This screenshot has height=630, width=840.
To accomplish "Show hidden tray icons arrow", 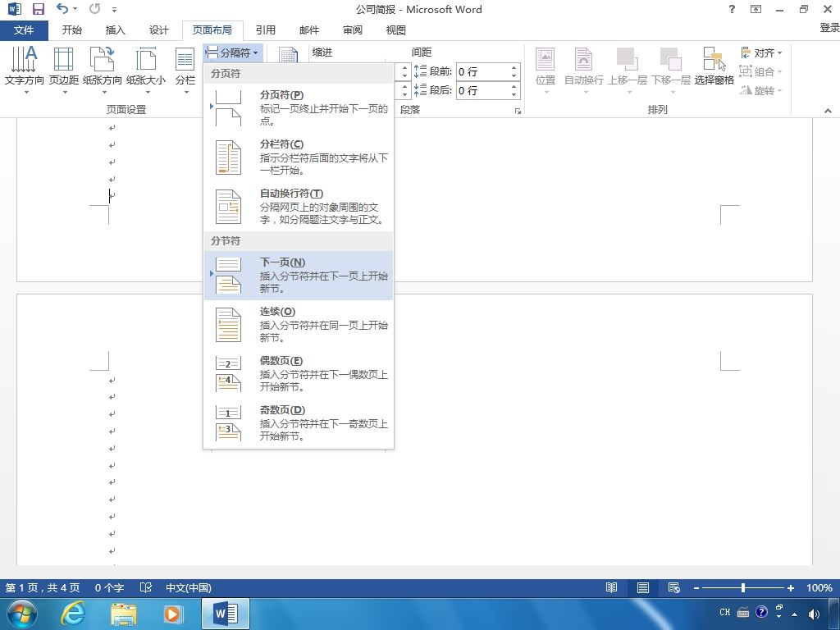I will [794, 614].
